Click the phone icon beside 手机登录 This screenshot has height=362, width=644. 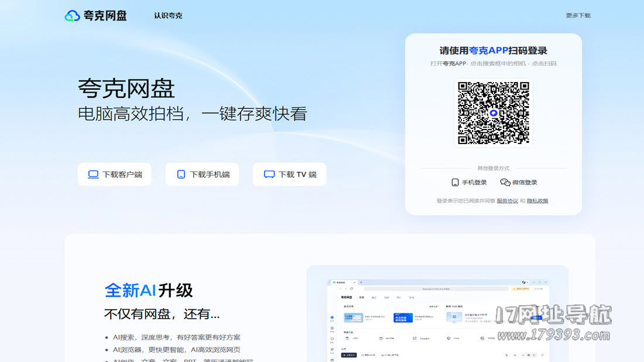tap(455, 182)
